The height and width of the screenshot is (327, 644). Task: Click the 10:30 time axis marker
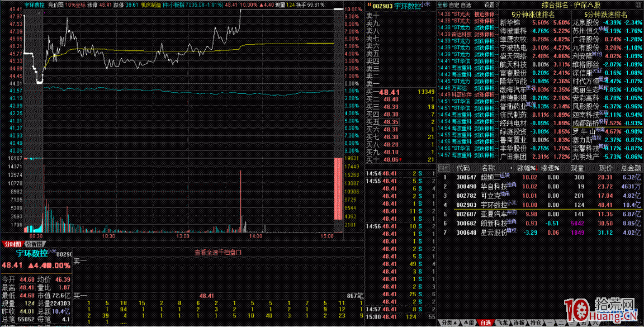pos(109,236)
